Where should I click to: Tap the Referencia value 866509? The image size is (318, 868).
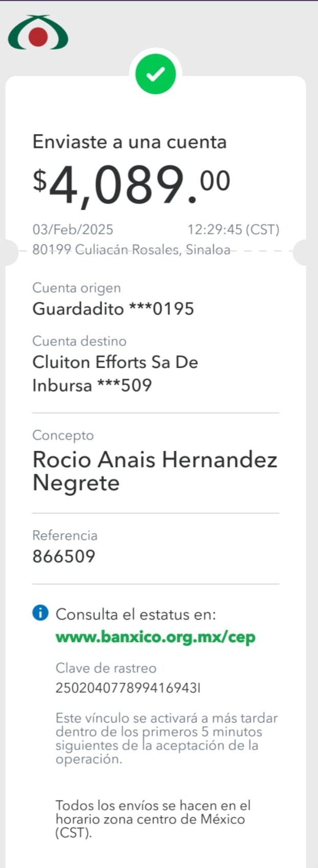(63, 556)
